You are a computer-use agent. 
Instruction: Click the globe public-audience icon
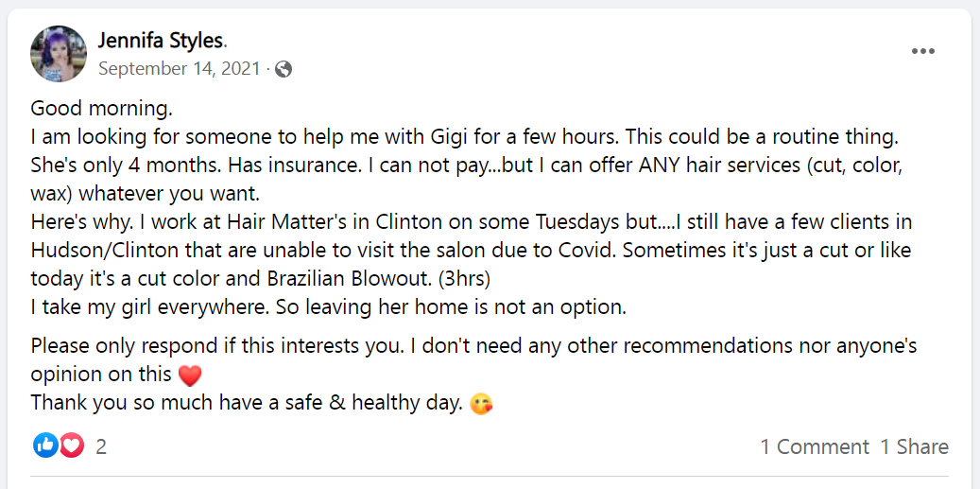point(284,69)
